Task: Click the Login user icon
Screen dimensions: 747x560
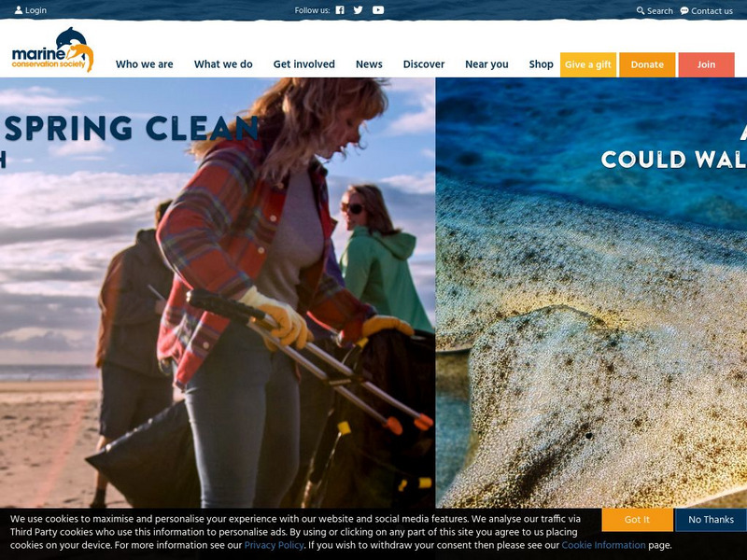Action: click(19, 10)
